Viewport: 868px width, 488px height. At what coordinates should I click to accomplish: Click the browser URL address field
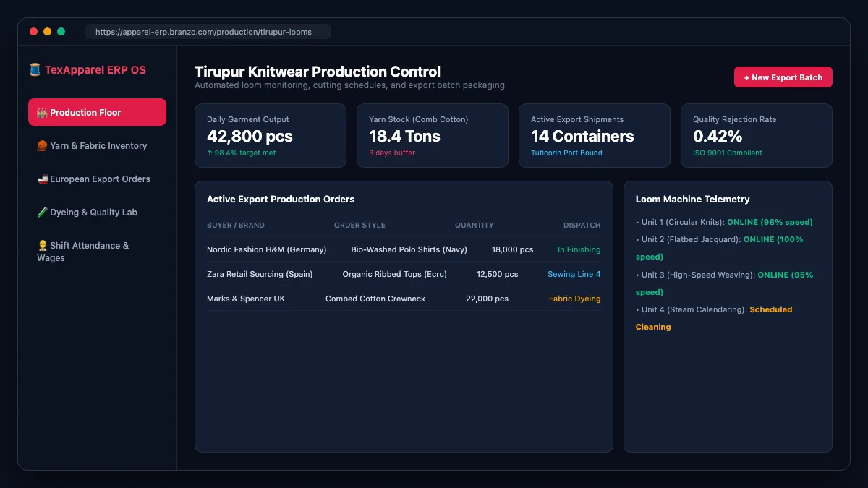coord(208,32)
